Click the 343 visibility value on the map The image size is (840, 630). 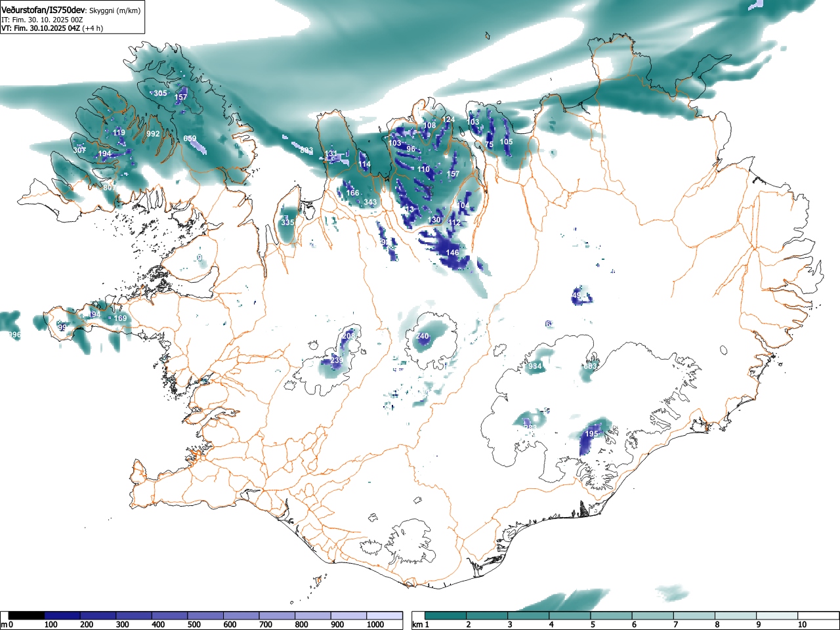tap(371, 202)
